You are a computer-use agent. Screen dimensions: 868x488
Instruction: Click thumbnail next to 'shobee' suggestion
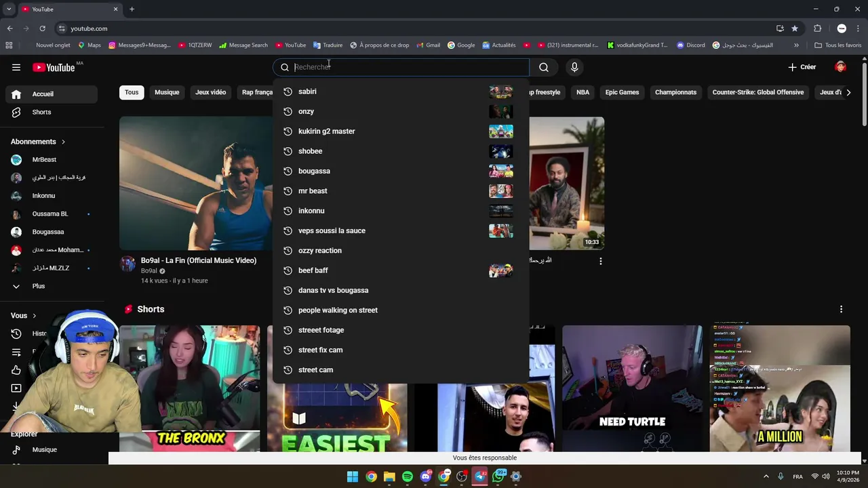[x=501, y=151]
